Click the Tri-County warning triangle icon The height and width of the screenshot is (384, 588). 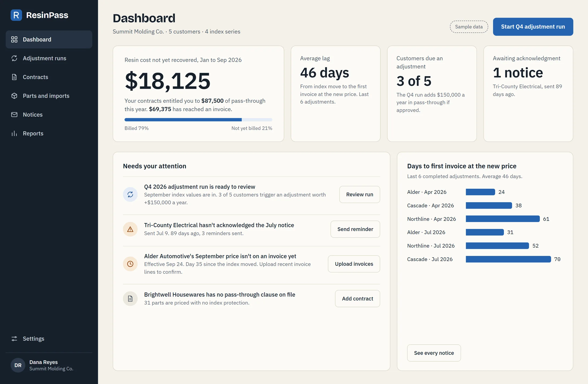(130, 229)
